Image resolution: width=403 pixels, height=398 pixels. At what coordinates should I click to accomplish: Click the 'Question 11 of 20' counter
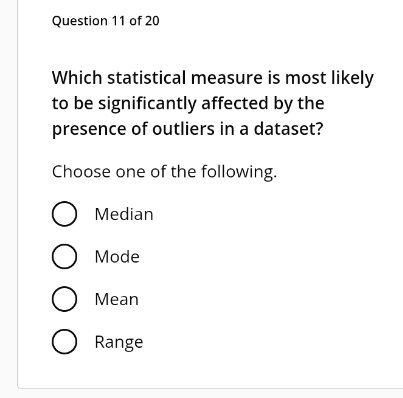(x=106, y=21)
